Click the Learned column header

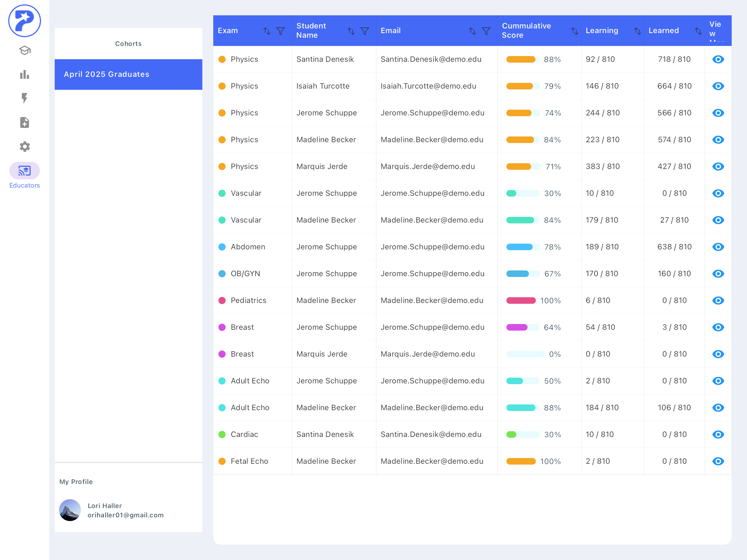click(663, 30)
